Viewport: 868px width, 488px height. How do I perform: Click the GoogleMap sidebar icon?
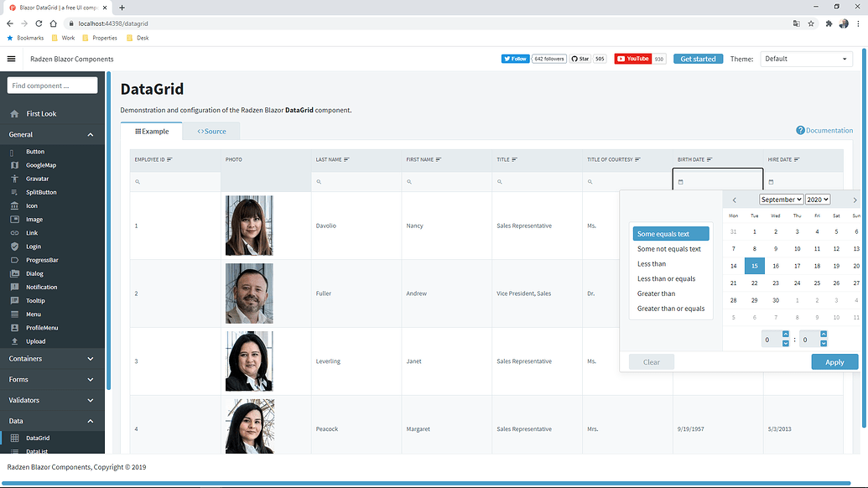point(14,165)
